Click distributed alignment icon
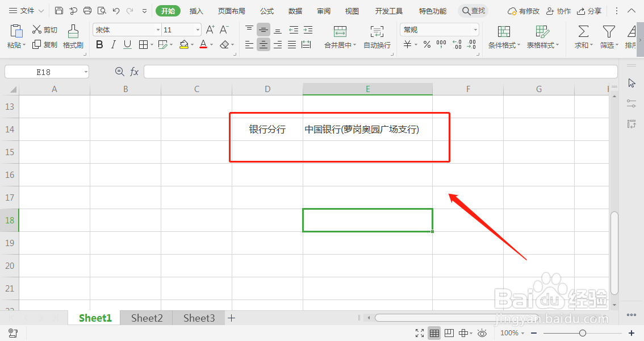 click(x=306, y=44)
